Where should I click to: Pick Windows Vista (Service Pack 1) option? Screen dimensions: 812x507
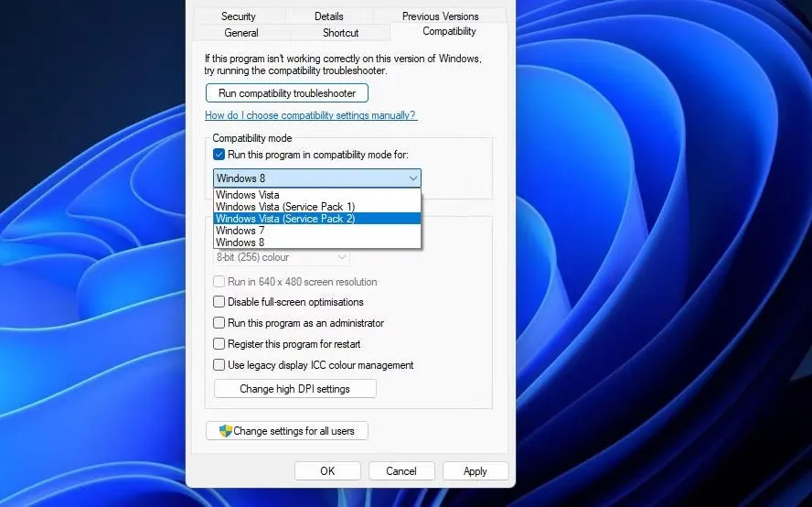click(317, 207)
